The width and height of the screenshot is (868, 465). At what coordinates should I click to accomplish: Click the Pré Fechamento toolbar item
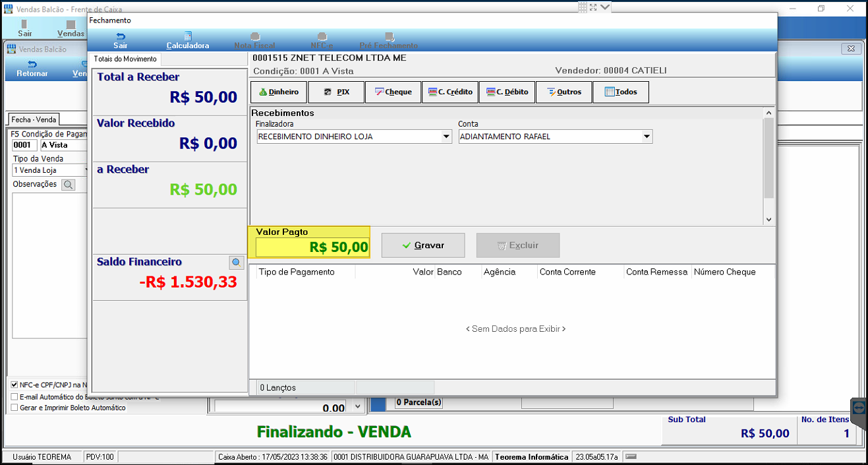[x=389, y=40]
